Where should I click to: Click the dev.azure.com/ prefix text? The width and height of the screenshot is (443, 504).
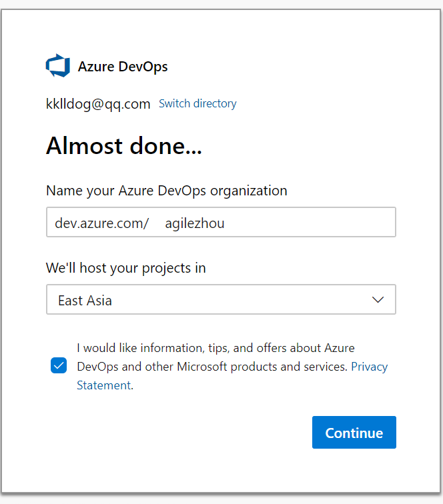[101, 223]
